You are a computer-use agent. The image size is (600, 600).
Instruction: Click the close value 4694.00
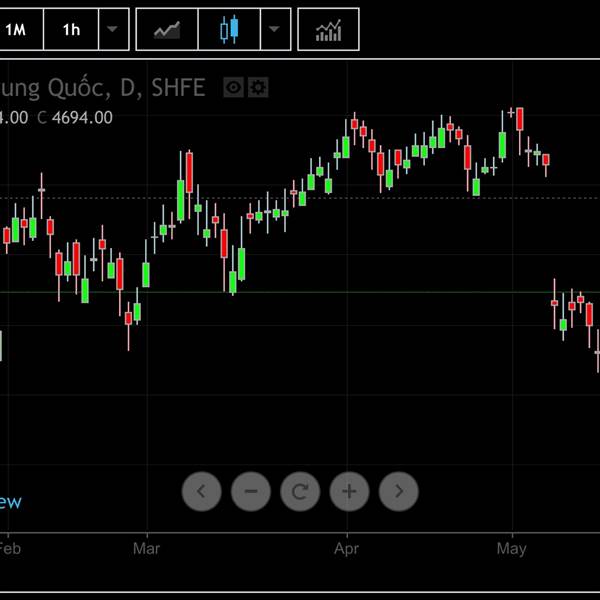point(82,117)
